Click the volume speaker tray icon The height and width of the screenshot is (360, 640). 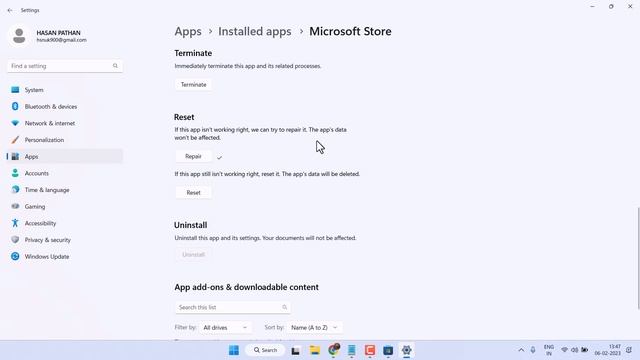coord(575,350)
